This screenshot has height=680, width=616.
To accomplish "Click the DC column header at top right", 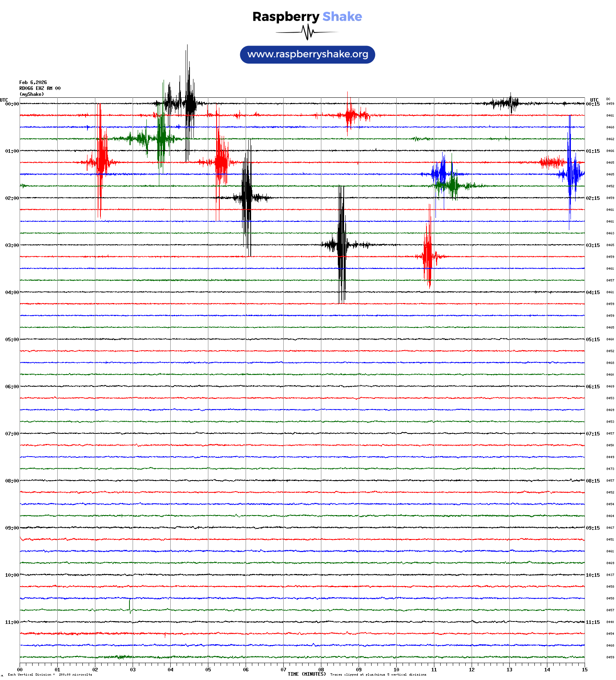I will tap(608, 99).
